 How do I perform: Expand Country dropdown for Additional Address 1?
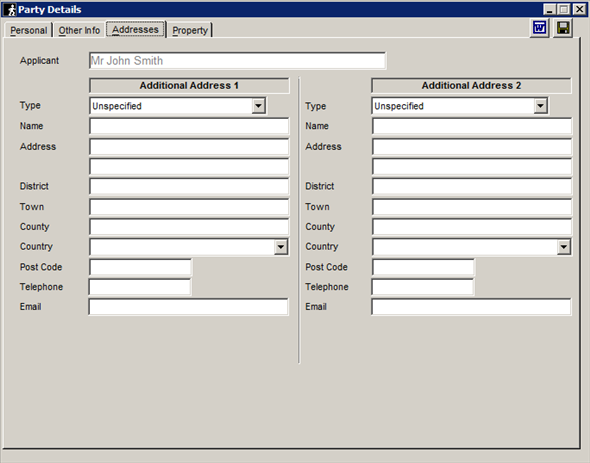pos(281,247)
